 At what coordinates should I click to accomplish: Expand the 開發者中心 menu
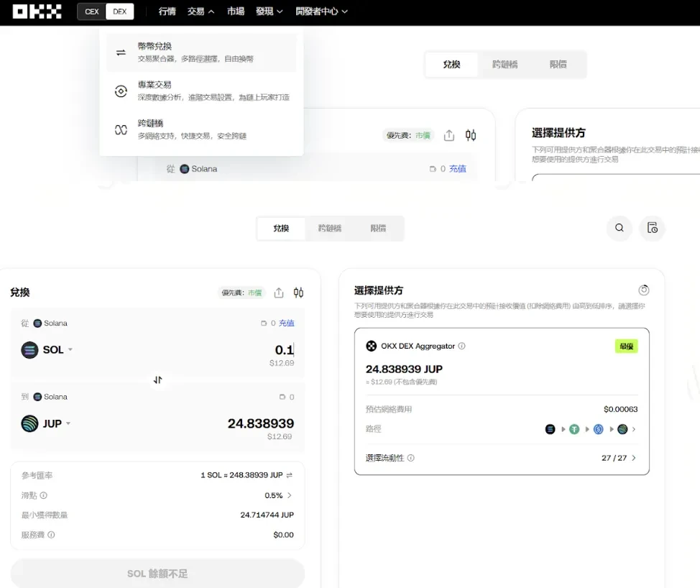coord(321,12)
